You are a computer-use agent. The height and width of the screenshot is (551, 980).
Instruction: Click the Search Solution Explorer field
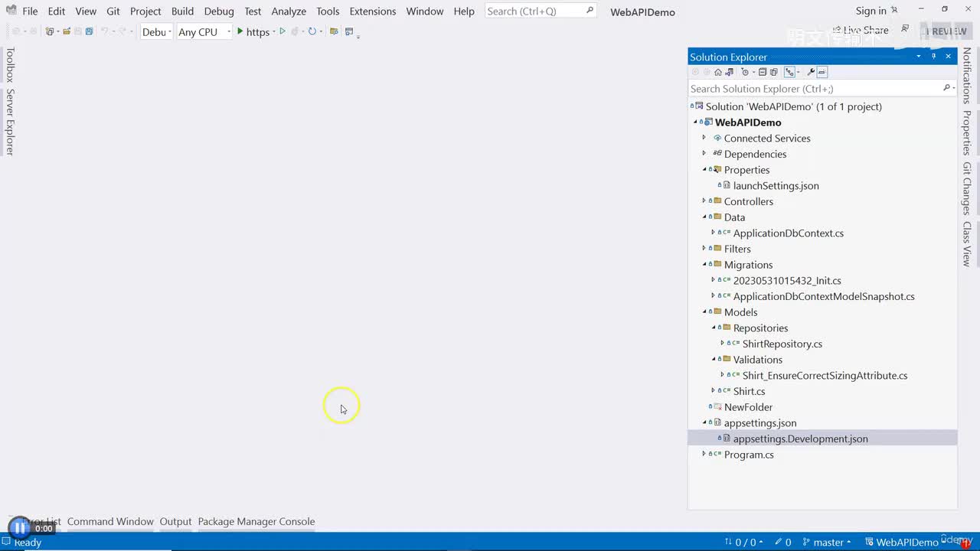(822, 89)
